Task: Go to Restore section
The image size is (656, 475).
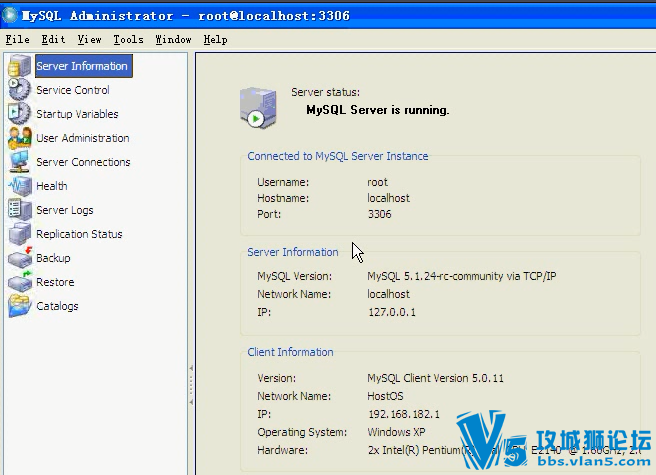Action: pos(55,282)
